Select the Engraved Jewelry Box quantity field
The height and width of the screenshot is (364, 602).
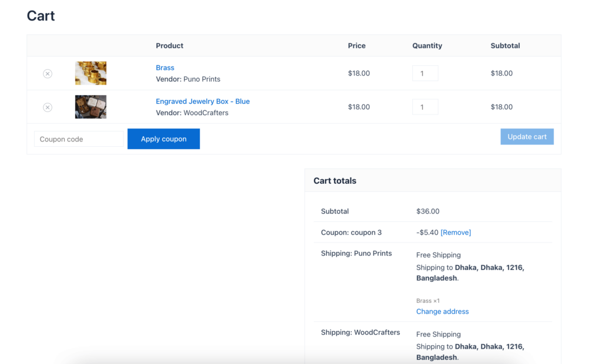point(425,106)
